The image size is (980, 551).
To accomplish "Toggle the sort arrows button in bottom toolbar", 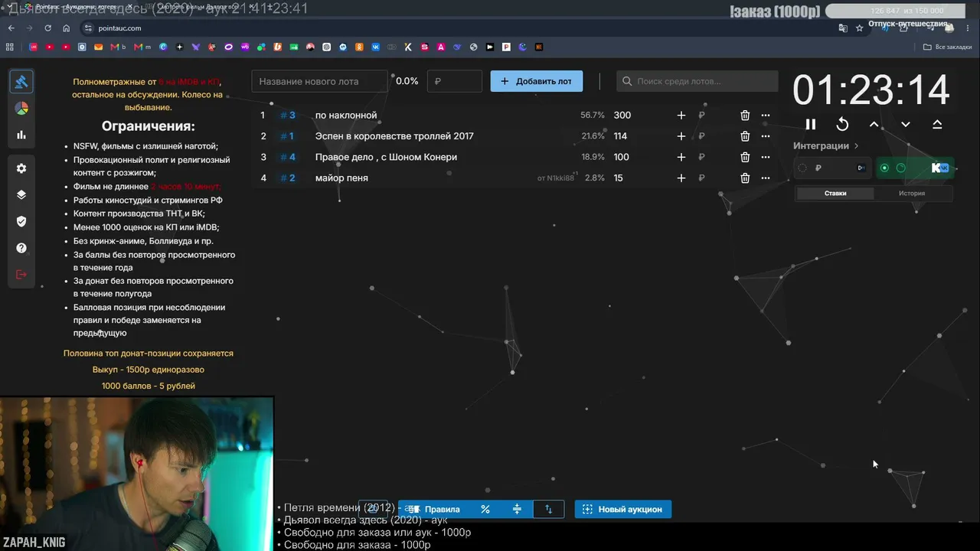I will tap(548, 509).
